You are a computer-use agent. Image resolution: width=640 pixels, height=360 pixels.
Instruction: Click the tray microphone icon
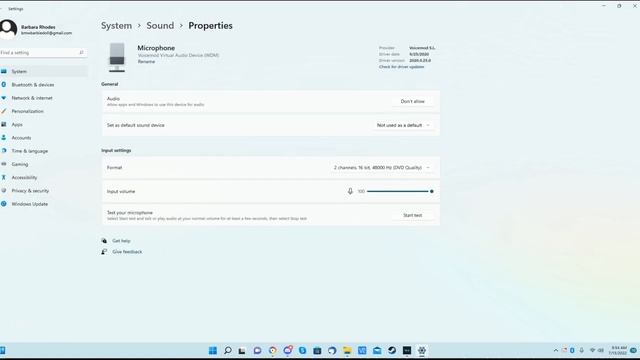point(582,350)
